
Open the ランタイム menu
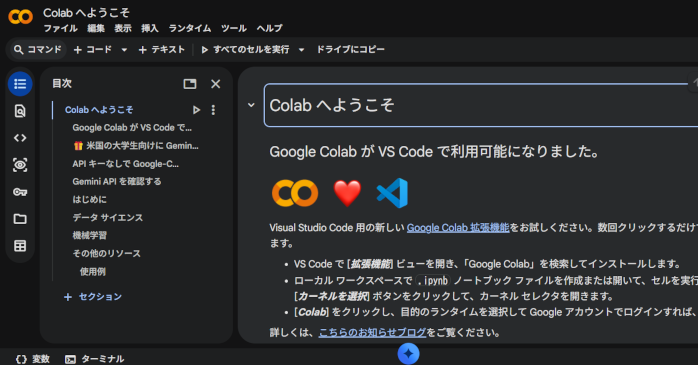[190, 28]
